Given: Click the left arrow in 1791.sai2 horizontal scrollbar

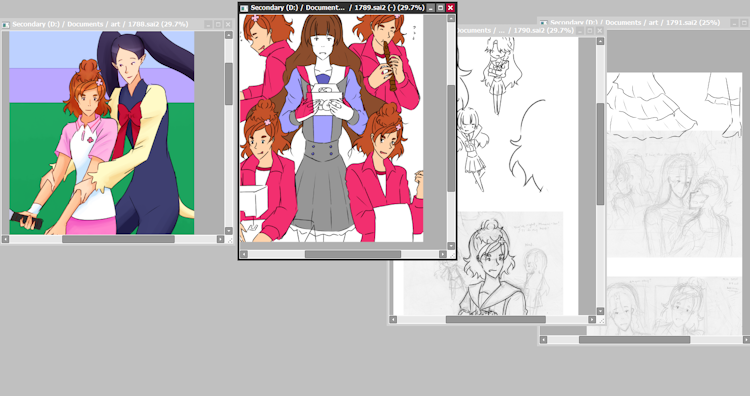Looking at the screenshot, I should tap(543, 340).
